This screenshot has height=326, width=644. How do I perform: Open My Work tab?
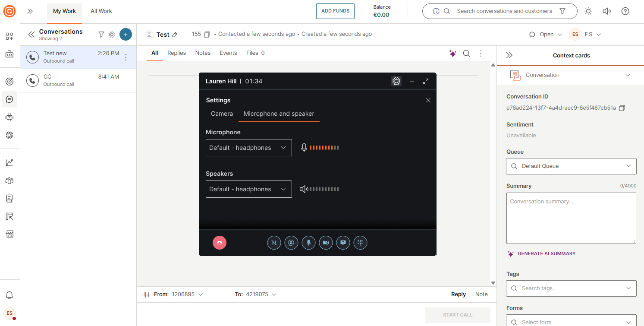tap(64, 11)
